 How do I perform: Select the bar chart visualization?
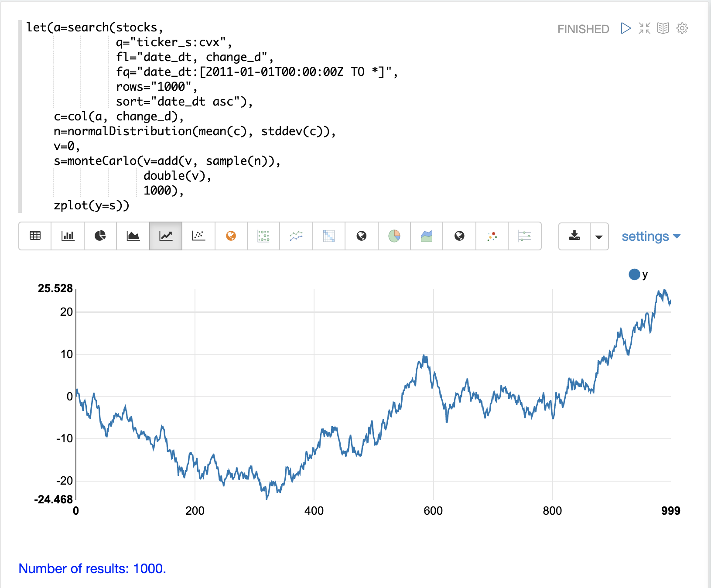[68, 236]
